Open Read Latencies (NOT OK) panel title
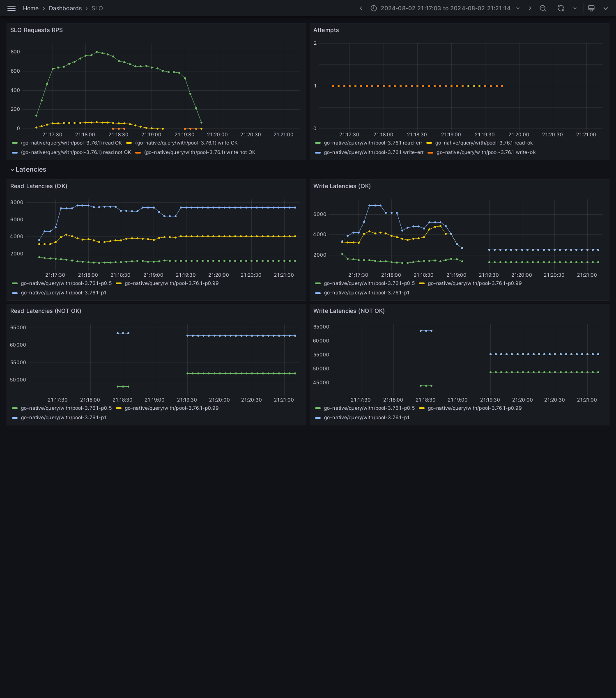Screen dimensions: 616x698 (x=46, y=311)
